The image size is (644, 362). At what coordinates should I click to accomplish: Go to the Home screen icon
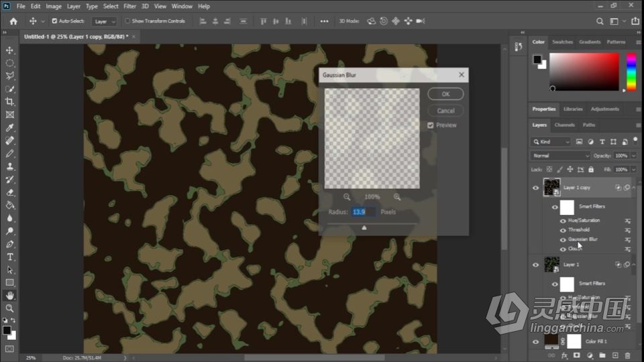click(13, 21)
